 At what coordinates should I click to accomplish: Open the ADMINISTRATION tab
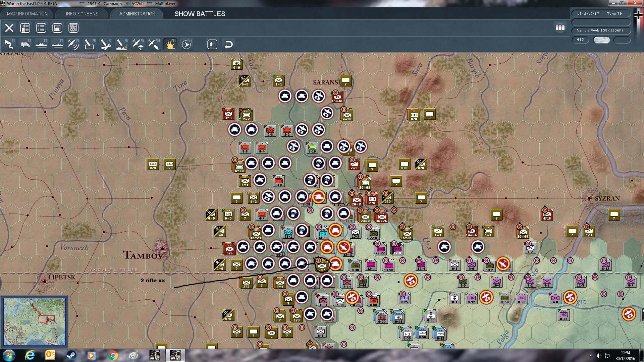137,14
